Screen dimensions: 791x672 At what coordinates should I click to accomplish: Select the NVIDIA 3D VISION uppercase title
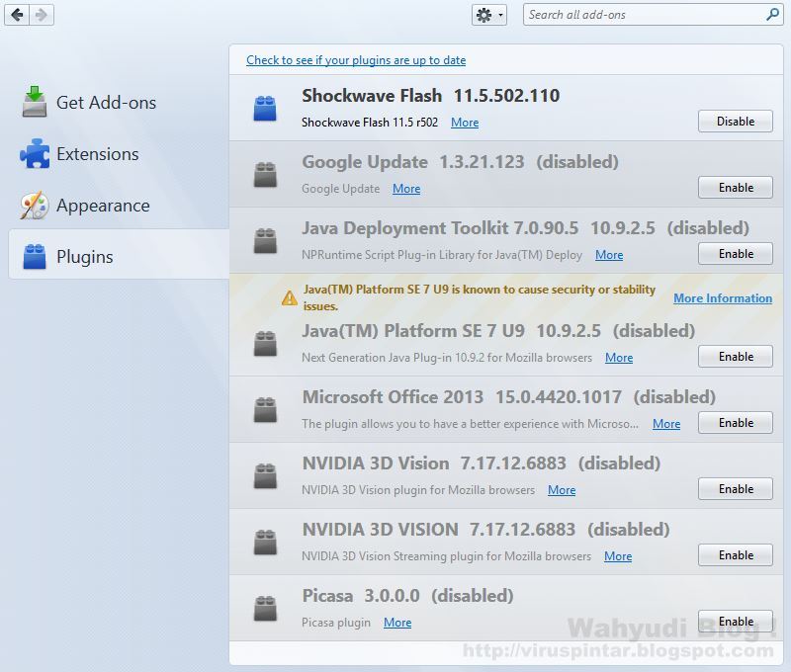380,530
